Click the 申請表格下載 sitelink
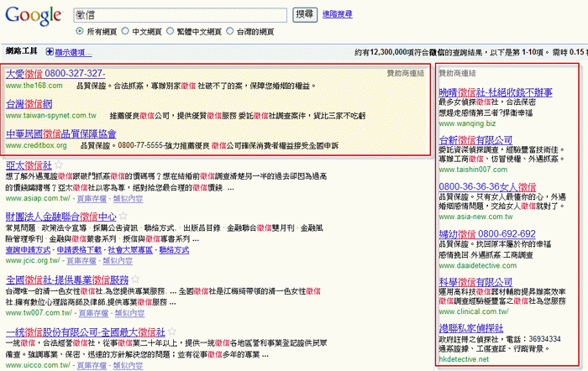588x371 pixels. [x=79, y=250]
